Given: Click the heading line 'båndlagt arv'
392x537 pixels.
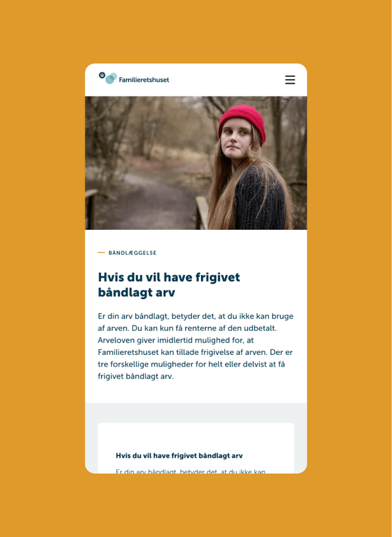Looking at the screenshot, I should coord(136,292).
